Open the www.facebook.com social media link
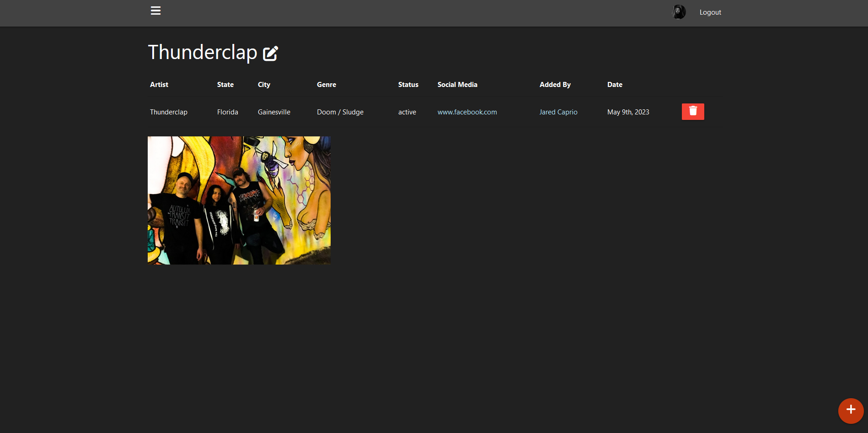Image resolution: width=868 pixels, height=433 pixels. [x=467, y=112]
